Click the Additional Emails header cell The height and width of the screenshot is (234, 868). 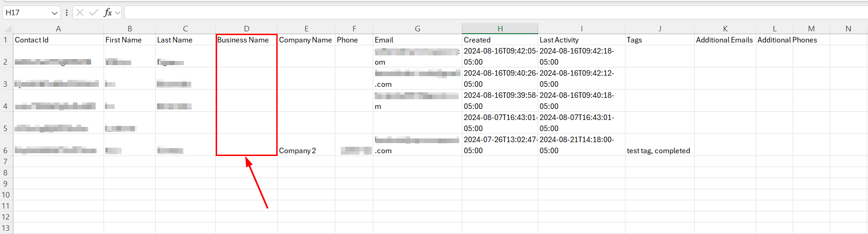(x=724, y=40)
